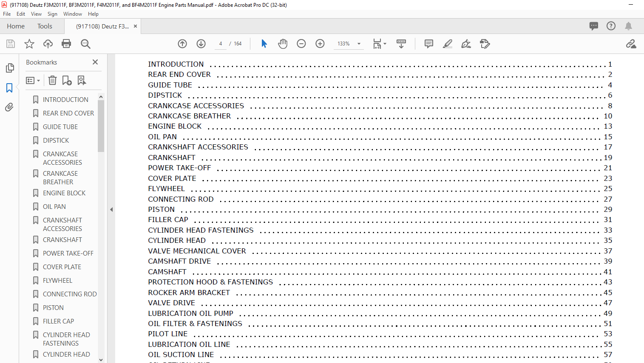Image resolution: width=644 pixels, height=363 pixels.
Task: Zoom out with the minus icon
Action: pyautogui.click(x=301, y=44)
